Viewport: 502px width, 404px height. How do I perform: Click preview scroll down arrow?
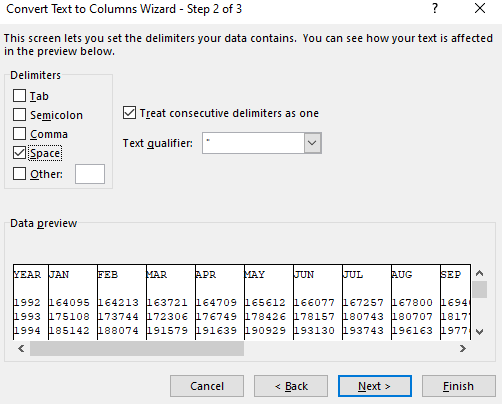coord(479,332)
